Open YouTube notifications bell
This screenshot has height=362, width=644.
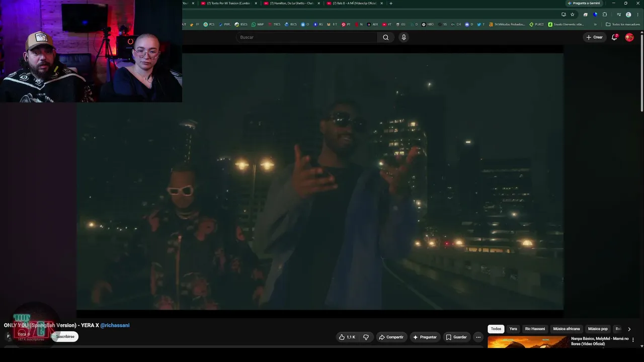point(614,37)
